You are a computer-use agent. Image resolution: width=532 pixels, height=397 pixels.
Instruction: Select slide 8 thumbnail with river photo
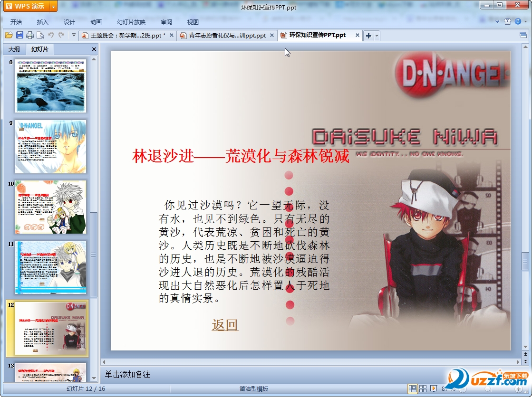pyautogui.click(x=50, y=86)
